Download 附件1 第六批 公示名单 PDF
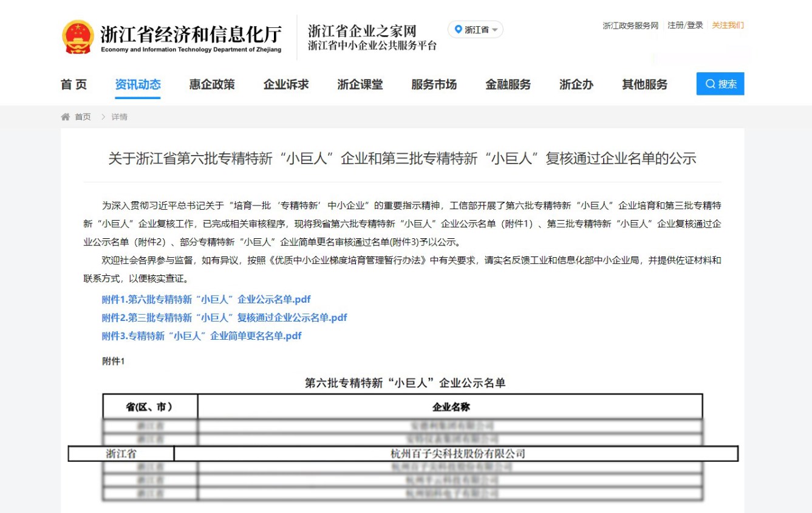The image size is (812, 513). tap(206, 299)
